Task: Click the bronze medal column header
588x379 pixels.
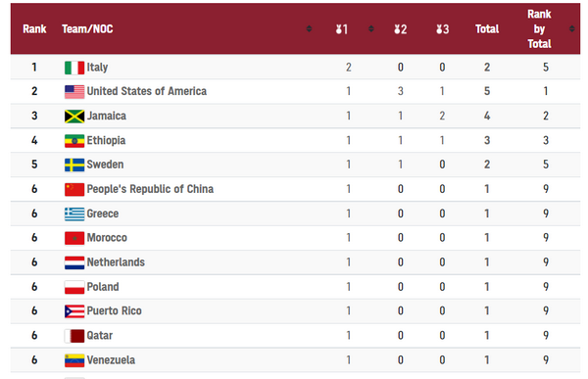Action: click(443, 29)
